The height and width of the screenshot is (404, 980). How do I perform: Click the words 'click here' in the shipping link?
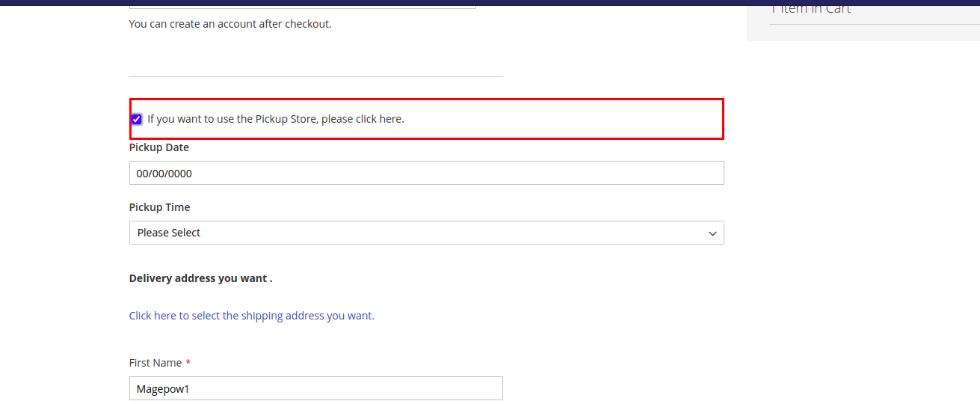click(152, 316)
